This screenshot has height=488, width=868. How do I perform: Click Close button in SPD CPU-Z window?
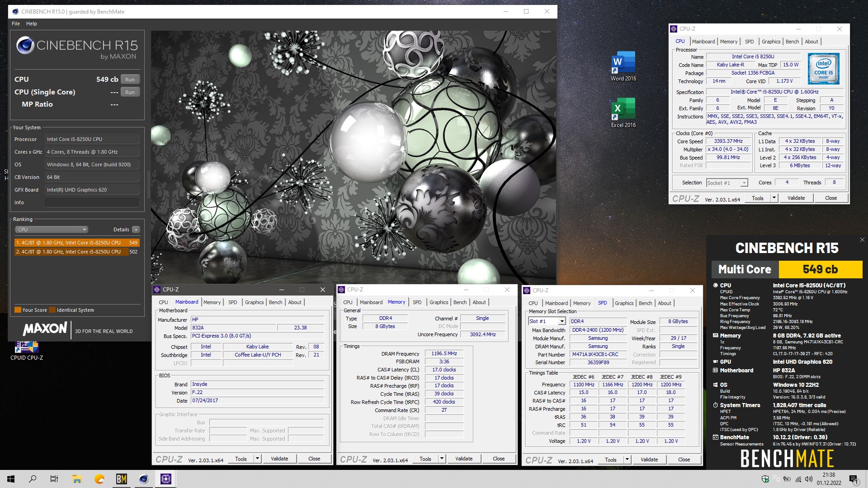click(684, 460)
